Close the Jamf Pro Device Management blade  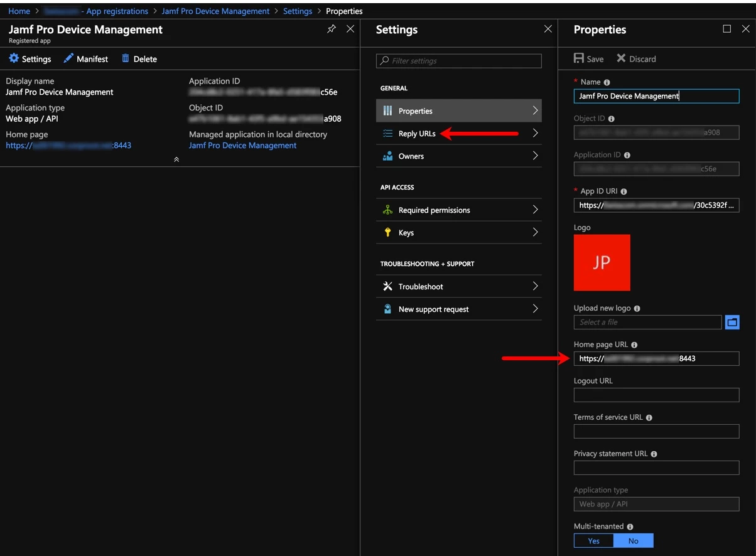click(x=350, y=29)
